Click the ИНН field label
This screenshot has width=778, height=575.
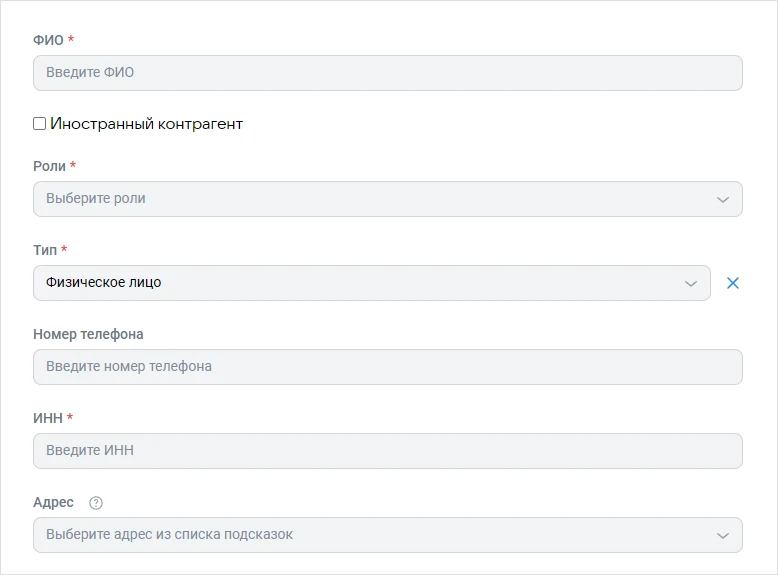click(48, 418)
